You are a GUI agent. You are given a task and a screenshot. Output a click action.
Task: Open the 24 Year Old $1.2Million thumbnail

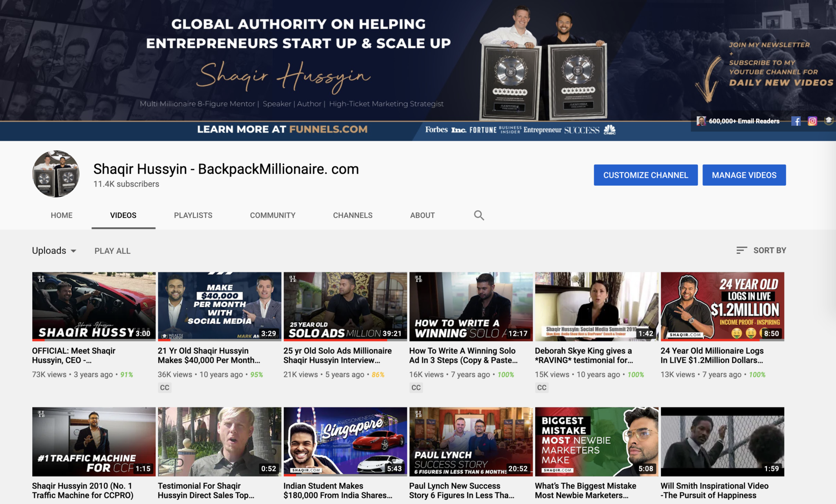click(x=723, y=306)
